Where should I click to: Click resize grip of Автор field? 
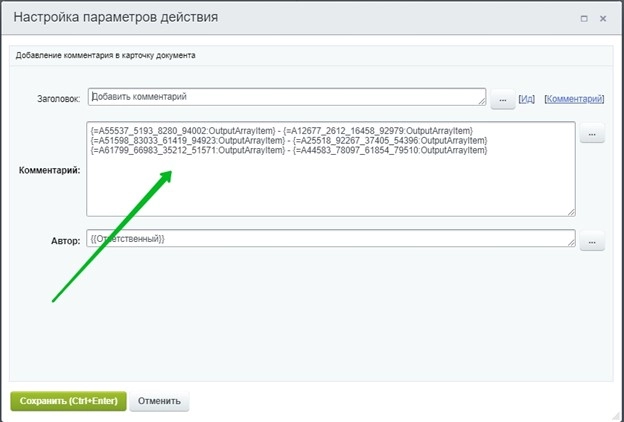pyautogui.click(x=571, y=243)
